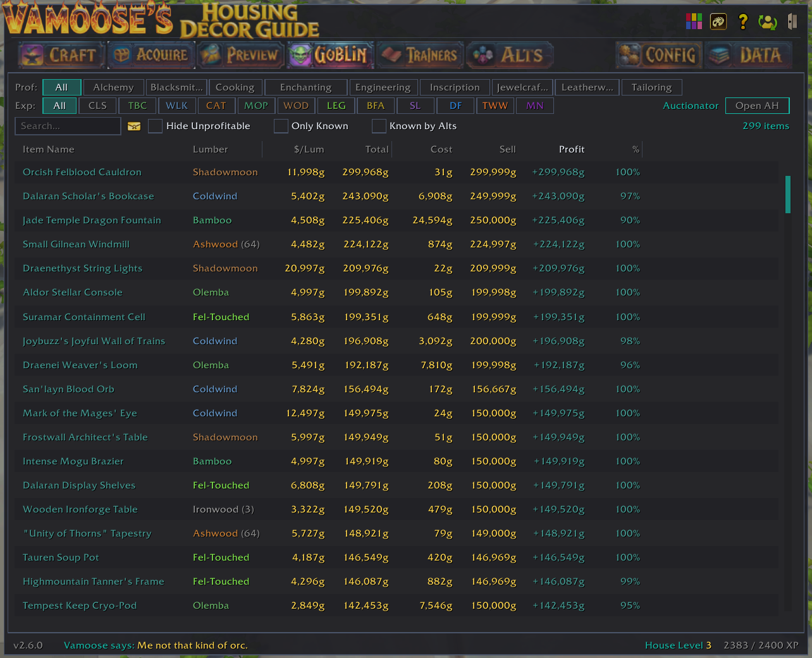
Task: Open the palette/theme icon in the title bar
Action: click(x=718, y=21)
